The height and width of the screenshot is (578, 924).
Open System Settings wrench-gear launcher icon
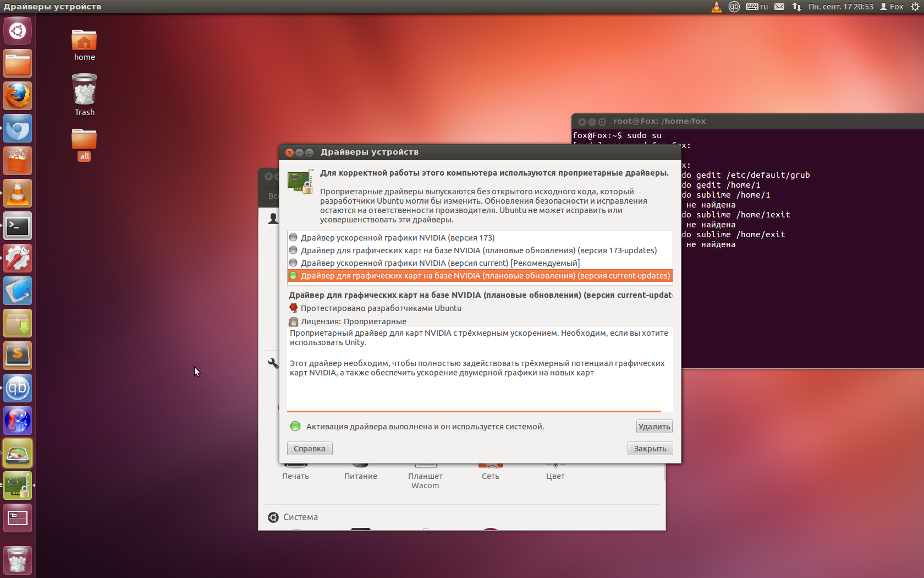[x=18, y=258]
